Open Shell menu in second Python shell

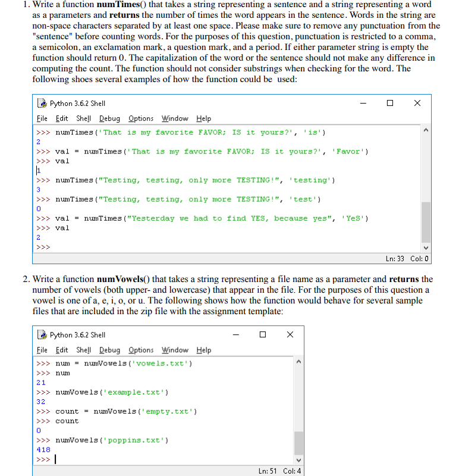[x=83, y=350]
